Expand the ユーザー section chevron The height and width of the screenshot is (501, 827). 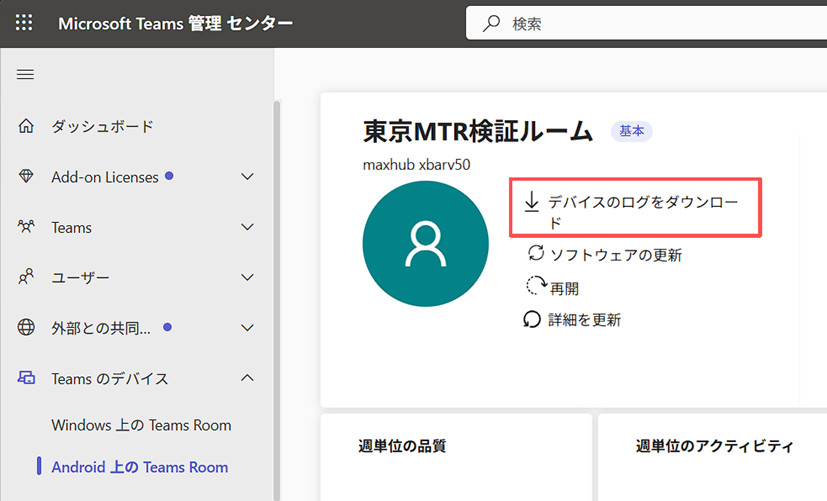tap(248, 277)
